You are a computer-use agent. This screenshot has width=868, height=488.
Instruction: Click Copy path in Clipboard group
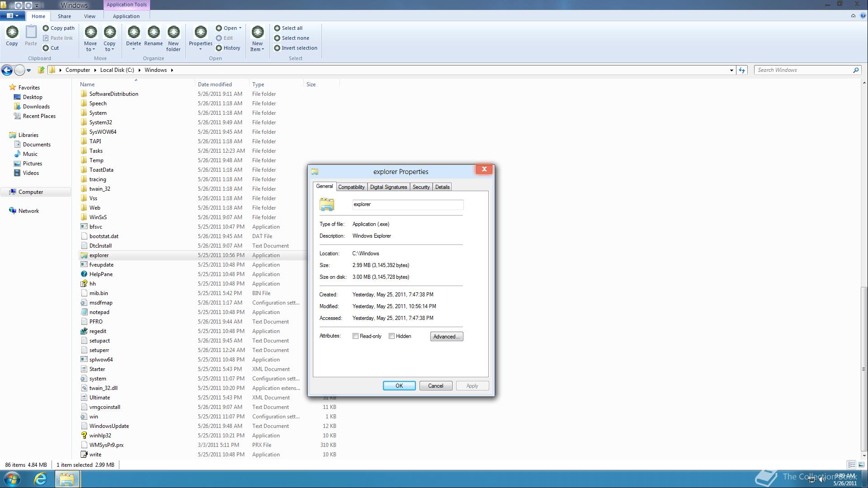pos(59,28)
